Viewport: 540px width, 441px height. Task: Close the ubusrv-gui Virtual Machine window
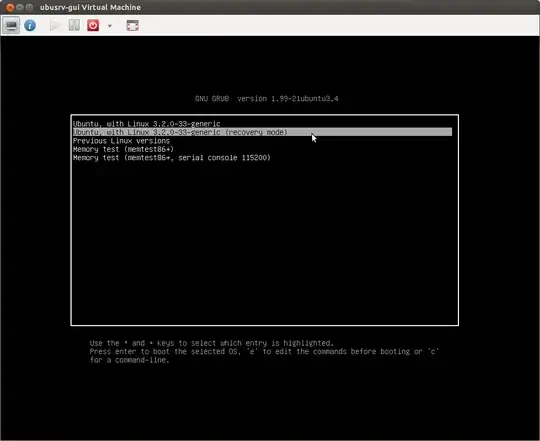pyautogui.click(x=10, y=7)
